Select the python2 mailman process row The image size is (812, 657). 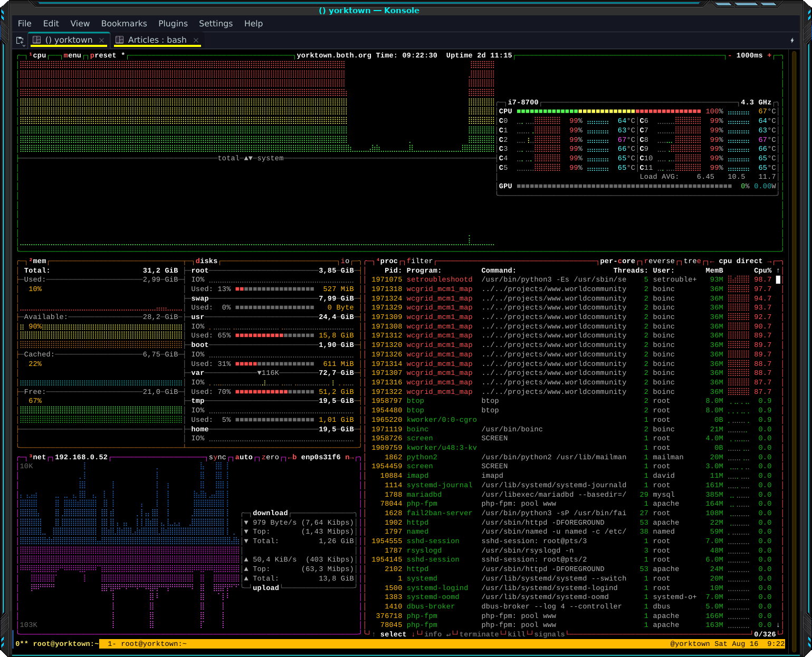click(x=571, y=457)
